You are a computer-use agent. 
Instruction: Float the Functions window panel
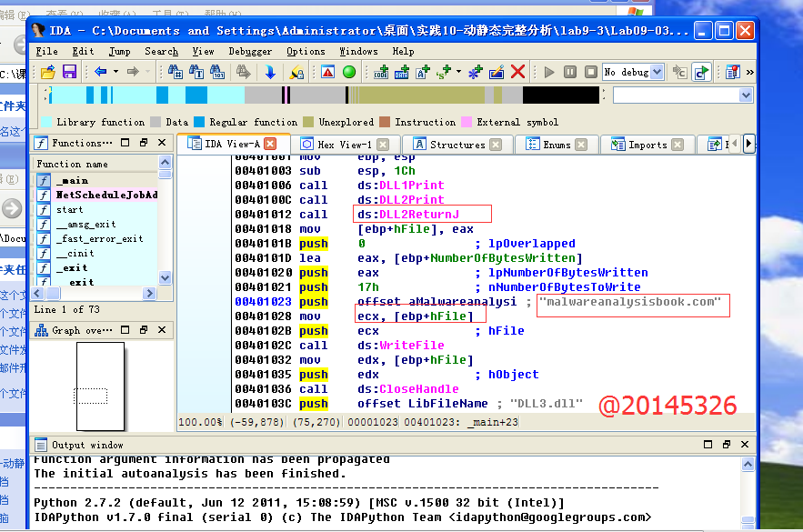point(144,143)
